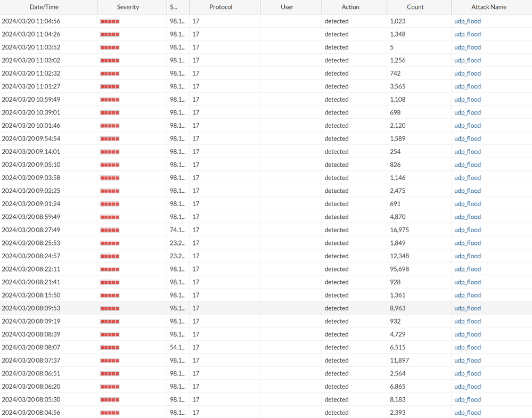Select the timestamp 2024/03/20 08:59:49
Image resolution: width=532 pixels, height=418 pixels.
(31, 217)
